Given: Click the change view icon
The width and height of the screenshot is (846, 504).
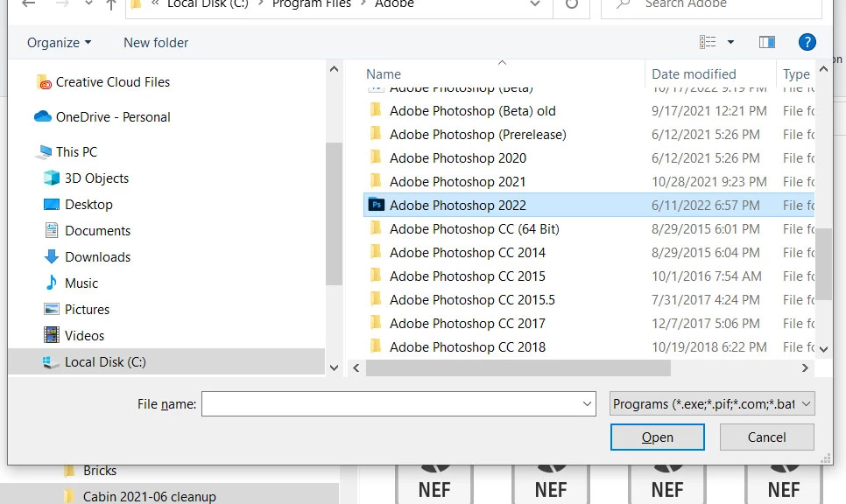Looking at the screenshot, I should point(708,42).
